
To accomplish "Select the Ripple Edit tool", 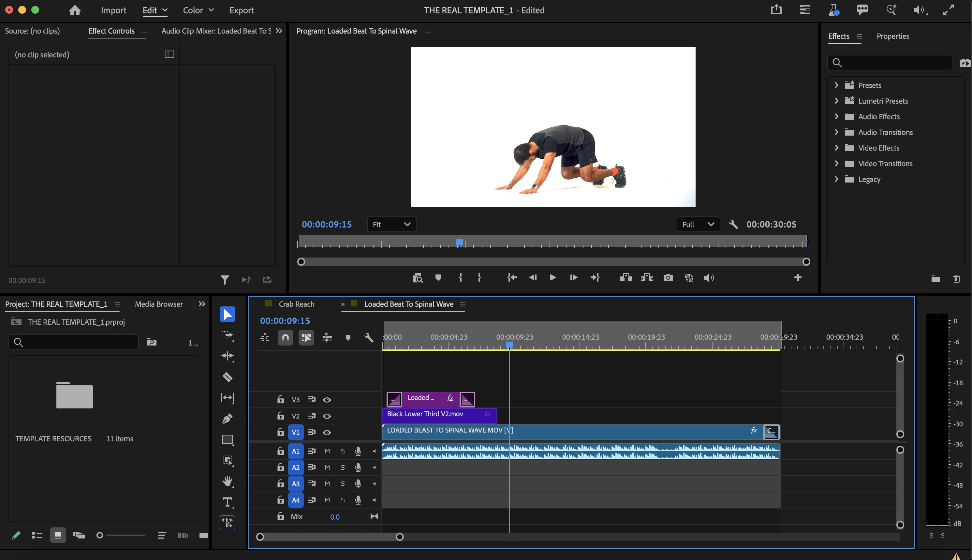I will 227,356.
